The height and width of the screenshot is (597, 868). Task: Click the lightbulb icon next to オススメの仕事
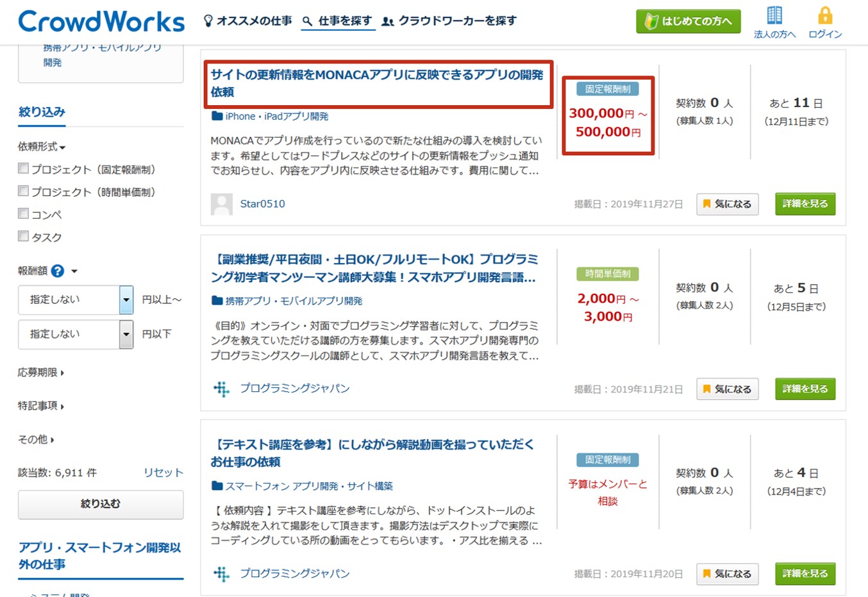(x=208, y=21)
